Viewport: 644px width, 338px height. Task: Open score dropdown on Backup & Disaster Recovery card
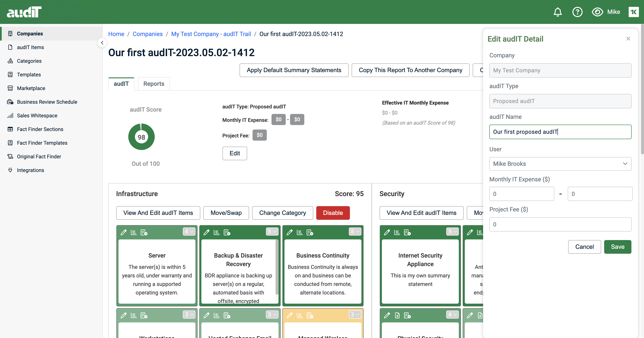(272, 232)
